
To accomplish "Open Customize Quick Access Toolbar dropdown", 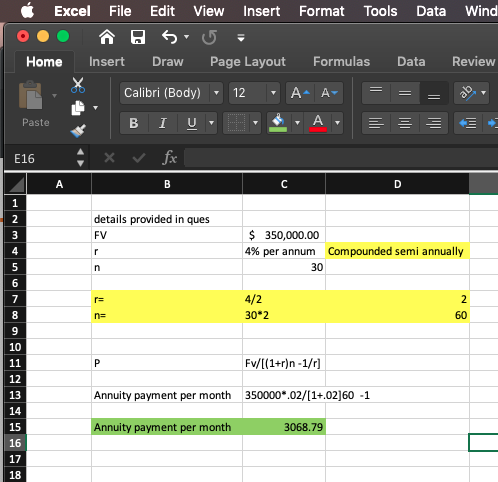I will click(241, 38).
